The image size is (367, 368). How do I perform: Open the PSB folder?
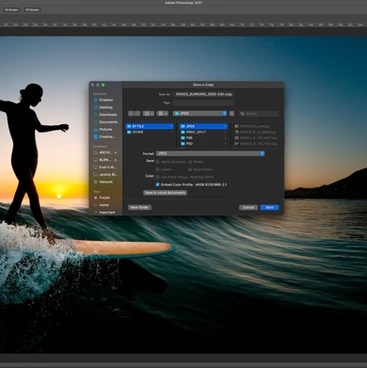[203, 138]
